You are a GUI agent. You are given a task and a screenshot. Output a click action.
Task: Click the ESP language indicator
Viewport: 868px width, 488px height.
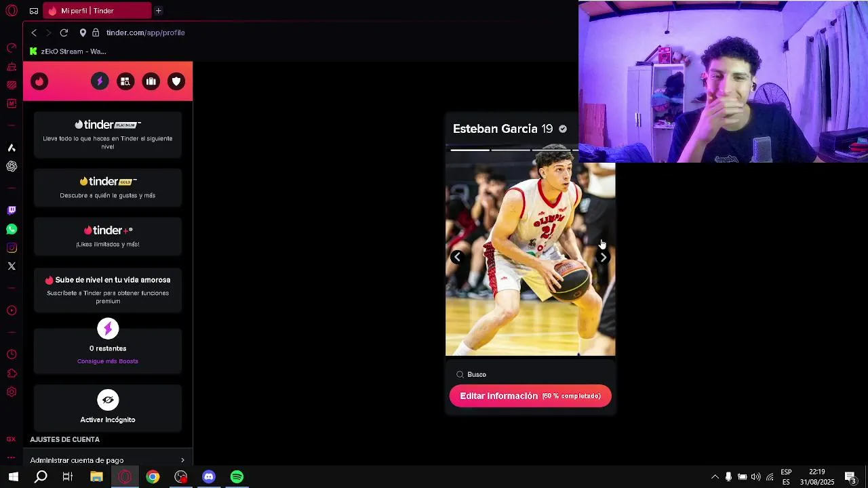tap(786, 477)
